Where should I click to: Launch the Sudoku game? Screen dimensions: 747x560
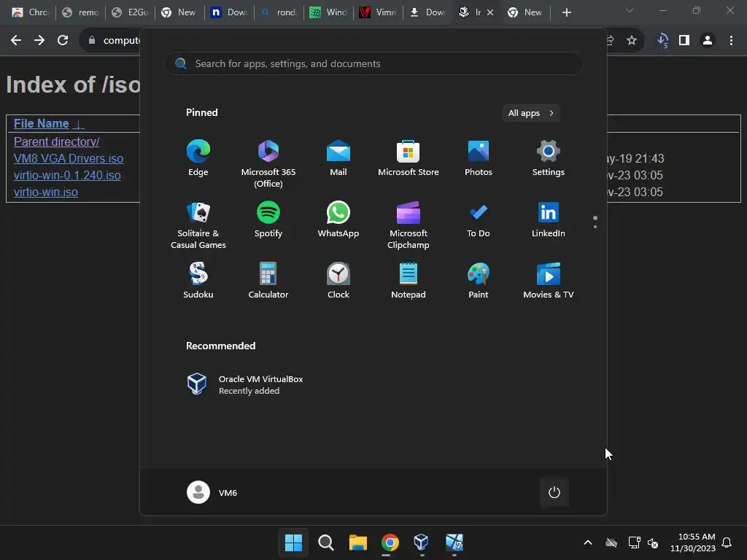(198, 281)
